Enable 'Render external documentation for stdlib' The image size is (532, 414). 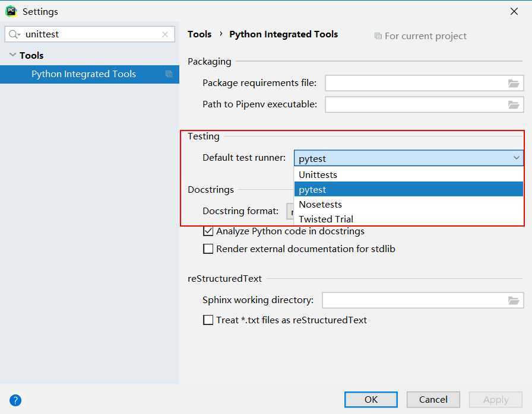208,249
